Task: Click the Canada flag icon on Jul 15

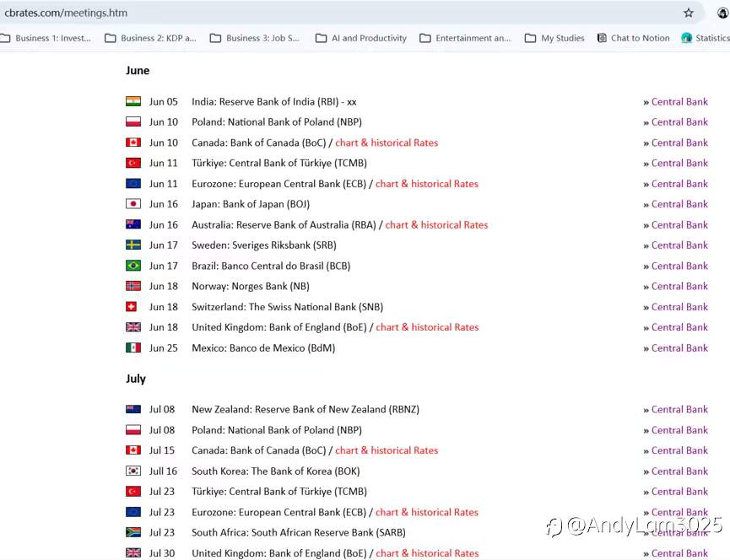Action: coord(133,450)
